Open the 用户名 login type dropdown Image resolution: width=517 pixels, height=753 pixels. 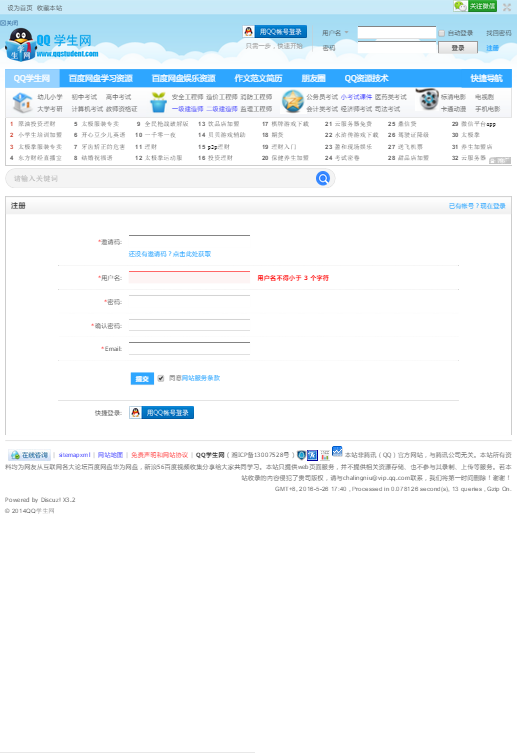click(x=335, y=33)
